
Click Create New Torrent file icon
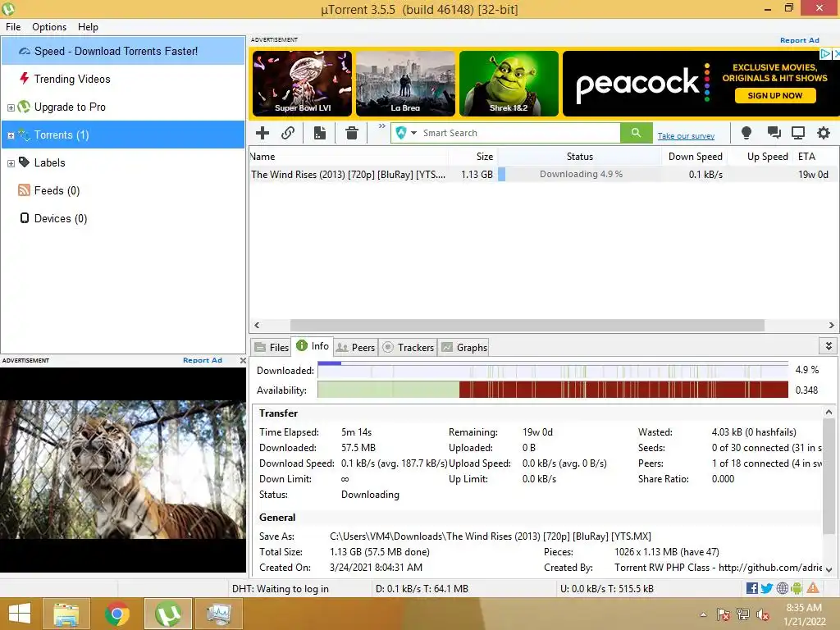click(x=320, y=133)
